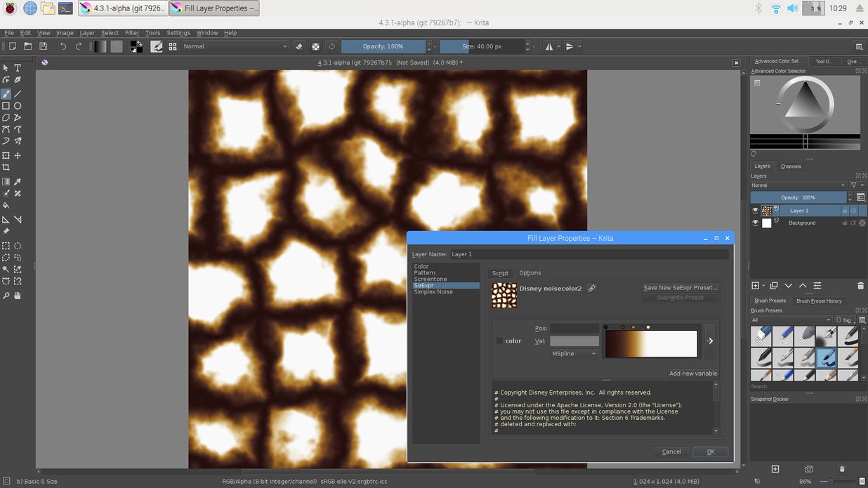Select the Text tool in the toolbox

point(18,68)
